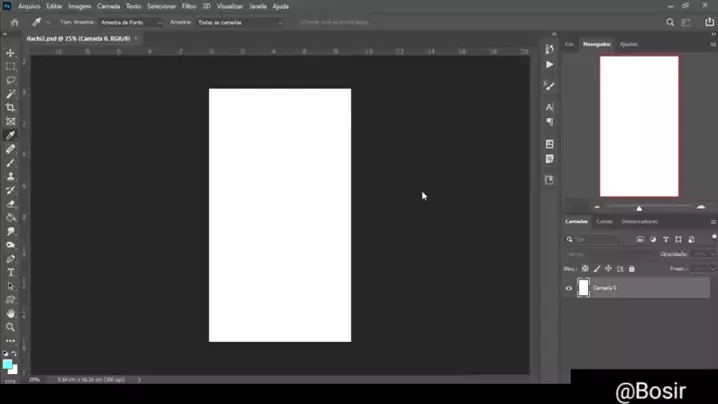The width and height of the screenshot is (718, 404).
Task: Open the Tam. Amostra sample size dropdown
Action: tap(131, 22)
